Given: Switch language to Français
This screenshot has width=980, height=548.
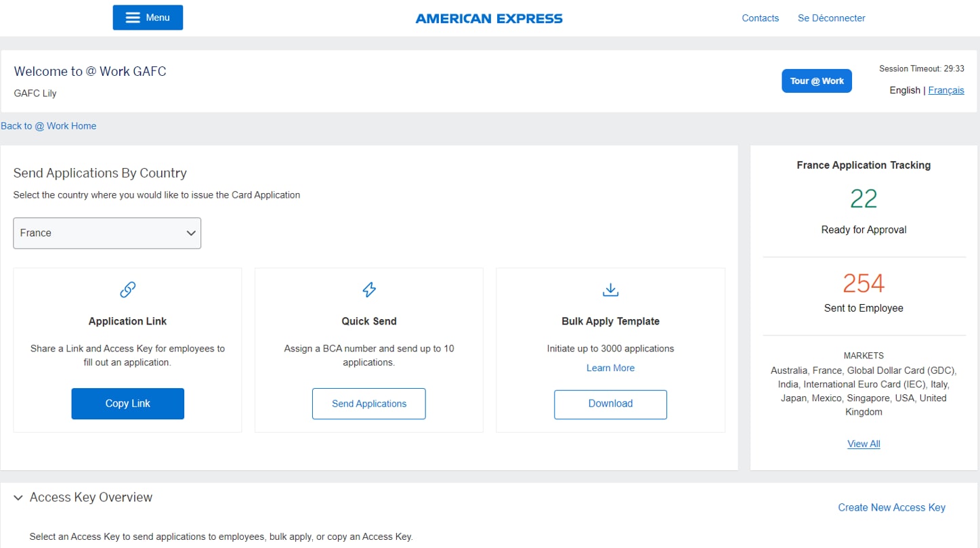Looking at the screenshot, I should [945, 90].
